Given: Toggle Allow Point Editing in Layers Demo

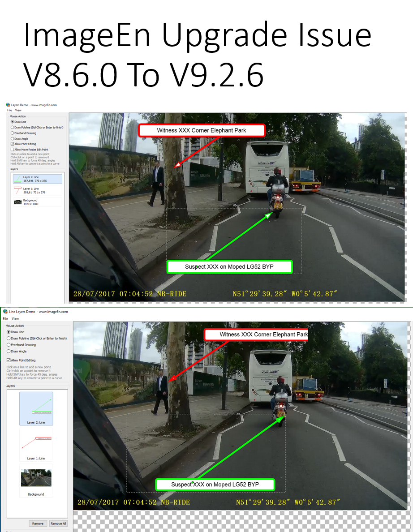Looking at the screenshot, I should pos(23,144).
